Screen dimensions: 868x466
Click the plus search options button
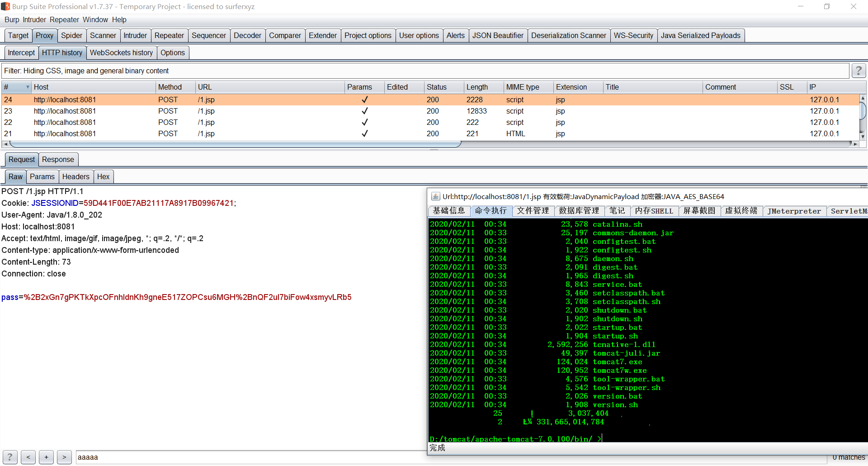46,457
